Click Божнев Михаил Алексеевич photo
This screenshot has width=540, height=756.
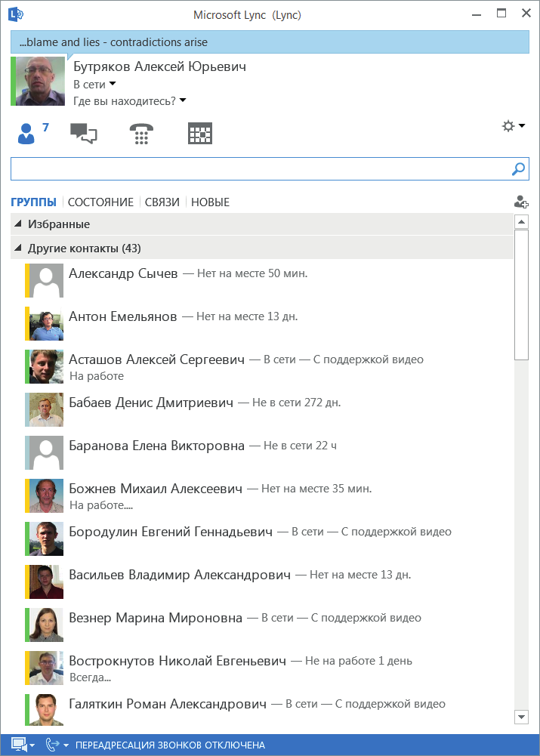tap(46, 495)
